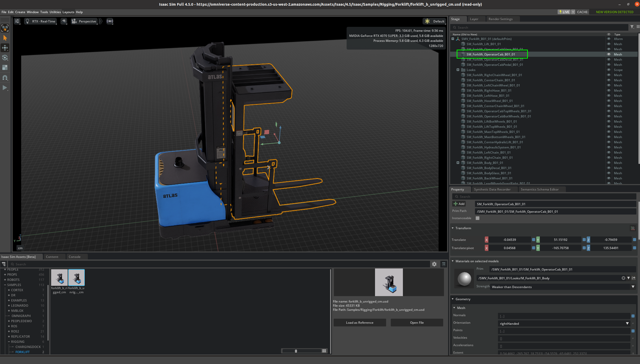Open the Utilities menu
Image resolution: width=640 pixels, height=364 pixels.
[x=55, y=12]
